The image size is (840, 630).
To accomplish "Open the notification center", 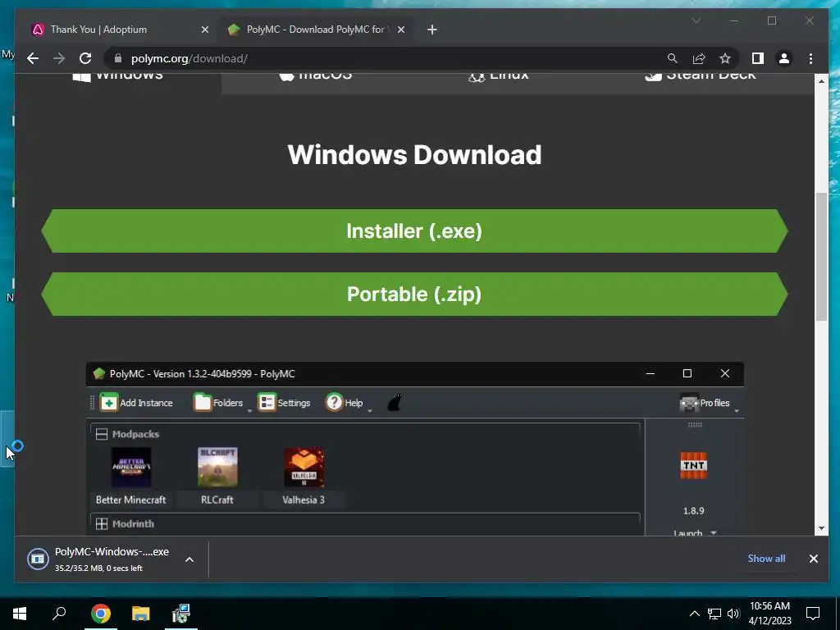I will coord(813,614).
